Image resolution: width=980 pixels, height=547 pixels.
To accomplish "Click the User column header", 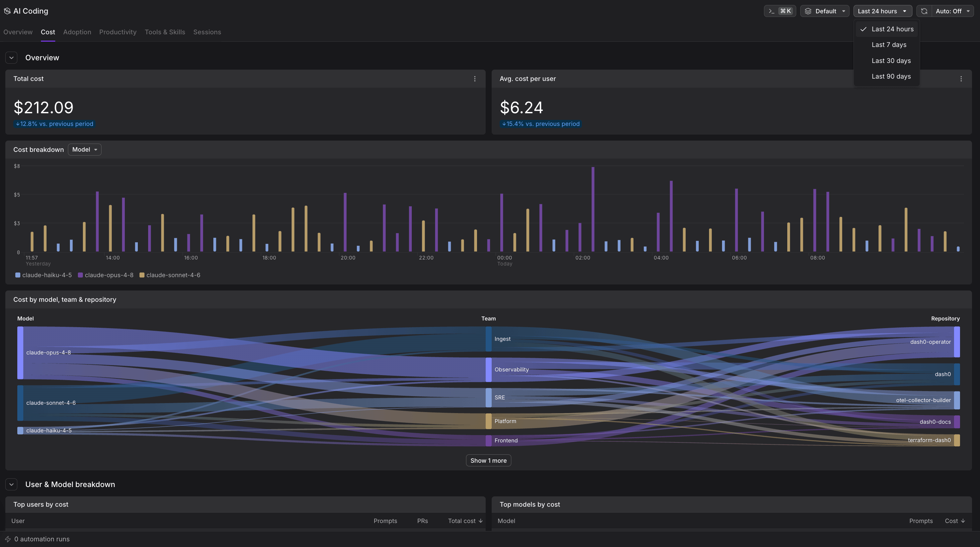I will [x=18, y=521].
